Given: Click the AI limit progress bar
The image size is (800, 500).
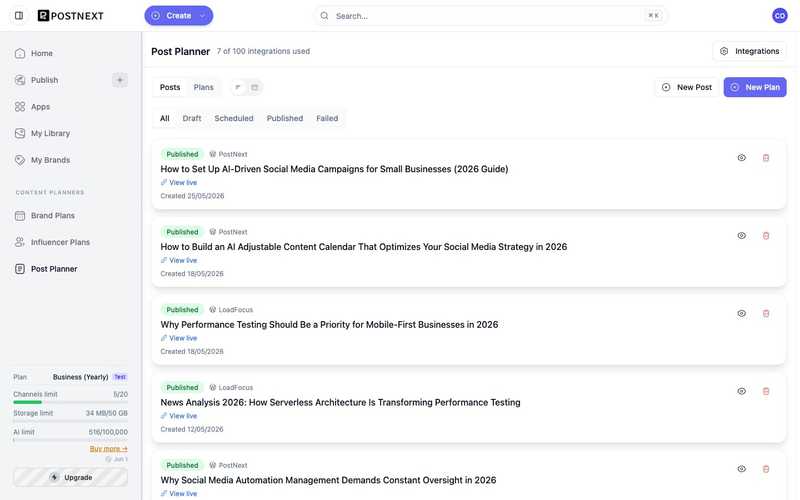Looking at the screenshot, I should click(x=70, y=440).
